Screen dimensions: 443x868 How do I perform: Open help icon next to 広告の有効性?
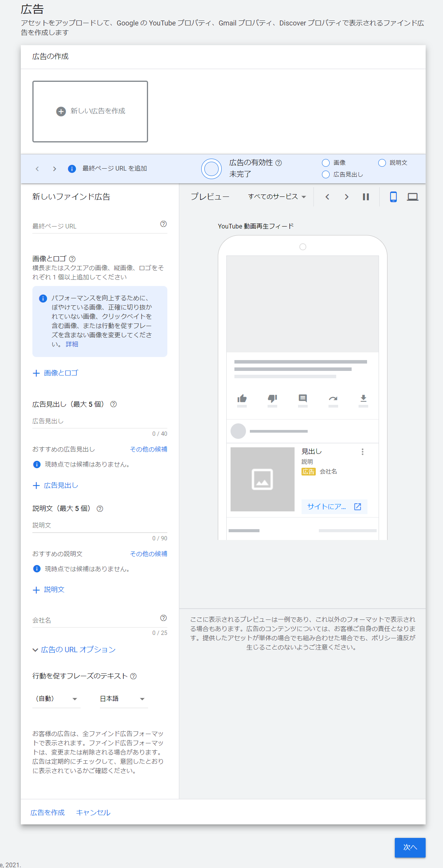279,163
